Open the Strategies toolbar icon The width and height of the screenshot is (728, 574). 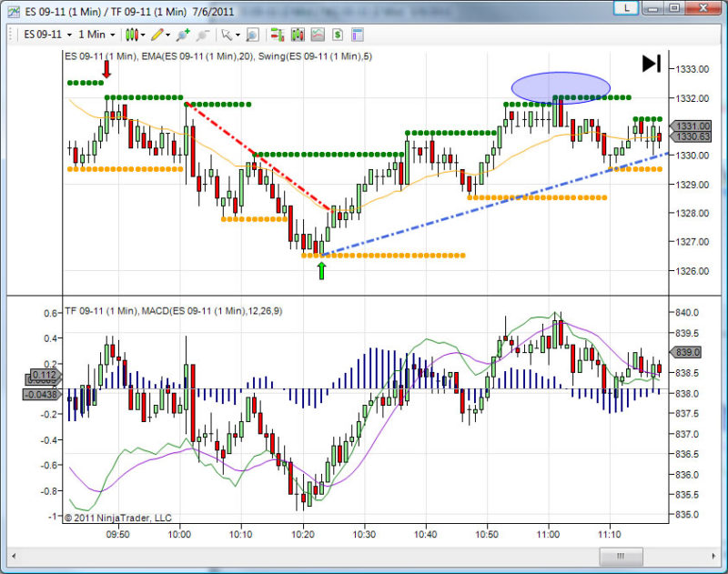318,35
